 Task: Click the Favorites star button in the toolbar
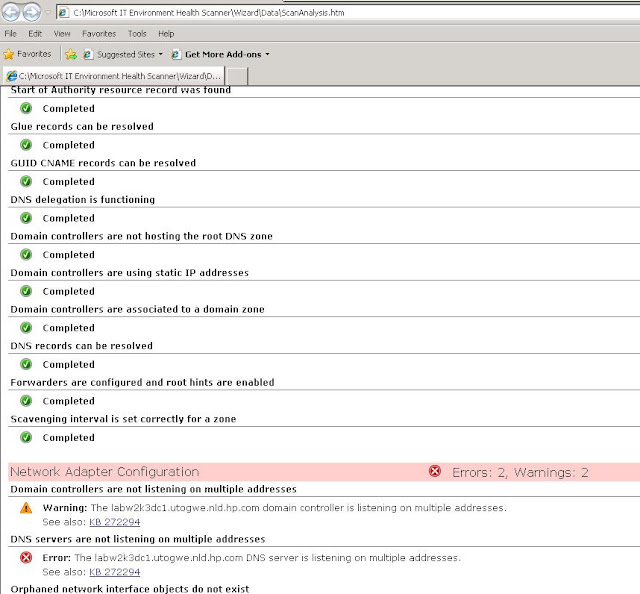pyautogui.click(x=27, y=54)
